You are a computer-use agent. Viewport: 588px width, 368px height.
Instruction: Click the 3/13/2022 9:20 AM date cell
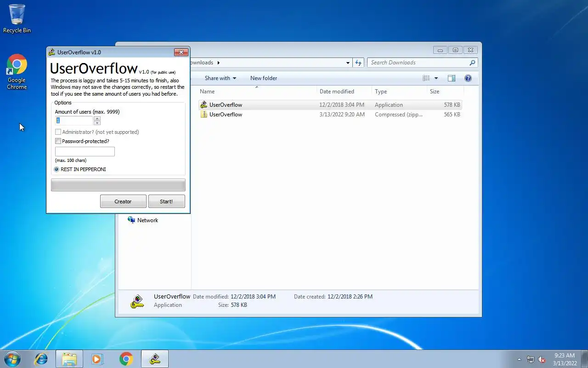pos(342,115)
